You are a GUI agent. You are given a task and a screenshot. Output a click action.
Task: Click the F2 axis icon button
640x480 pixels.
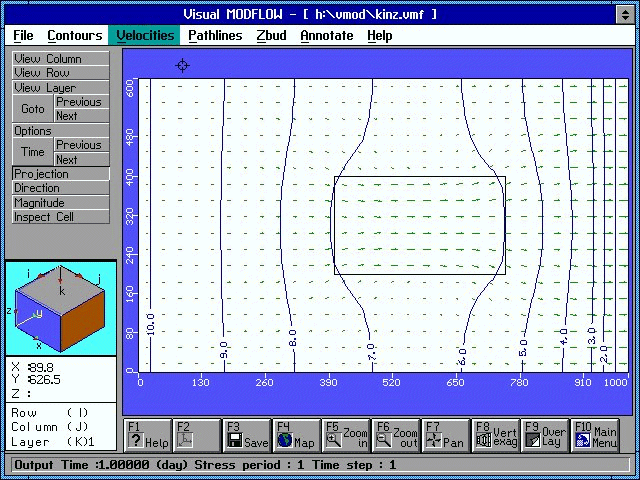pyautogui.click(x=185, y=441)
